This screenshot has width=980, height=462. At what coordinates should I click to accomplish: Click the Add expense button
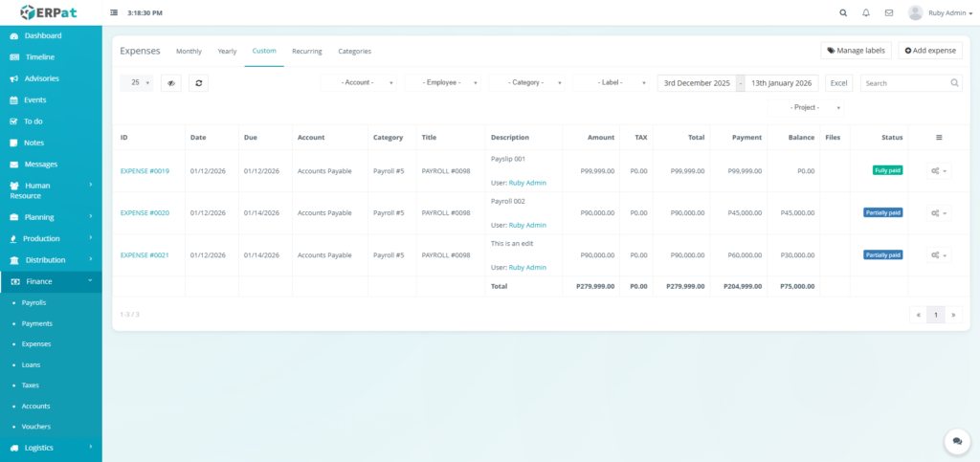[929, 50]
